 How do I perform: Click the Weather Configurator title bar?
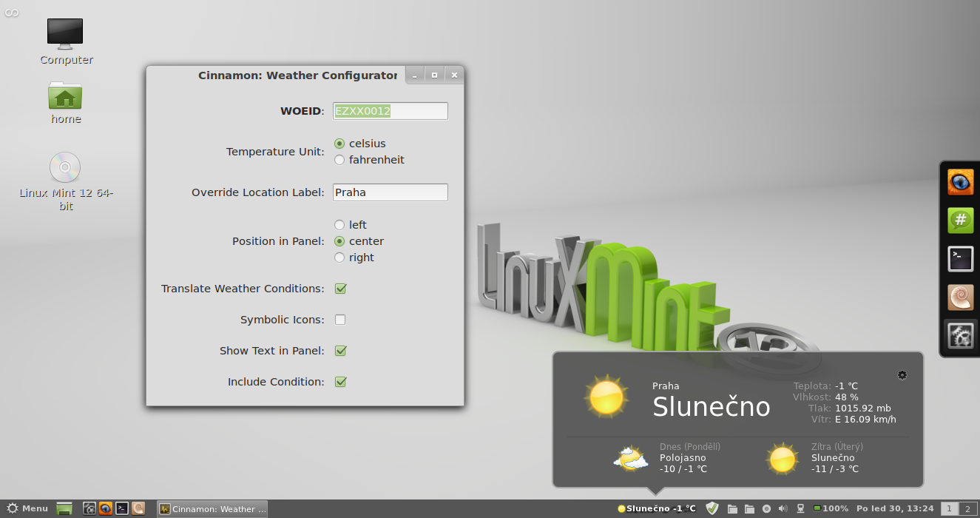coord(297,75)
